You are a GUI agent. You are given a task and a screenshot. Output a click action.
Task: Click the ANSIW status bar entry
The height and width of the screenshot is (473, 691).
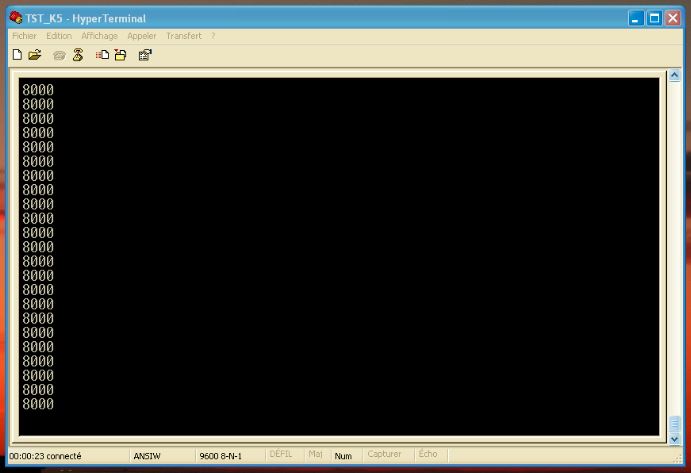coord(147,456)
